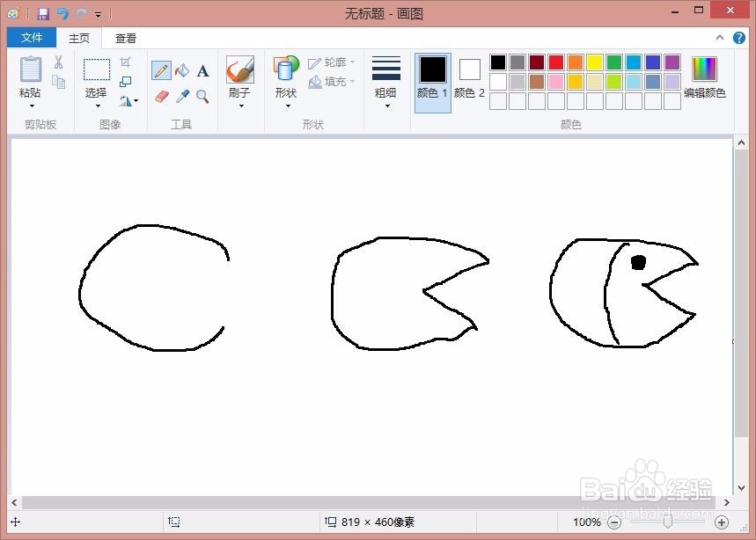The height and width of the screenshot is (540, 756).
Task: Pick the pink palette swatch
Action: coord(556,82)
